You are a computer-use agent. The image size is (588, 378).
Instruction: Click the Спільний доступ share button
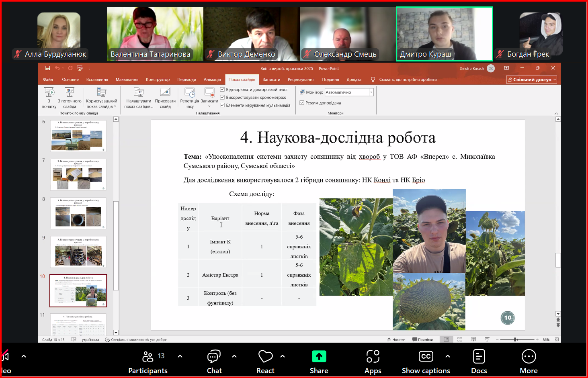(531, 80)
